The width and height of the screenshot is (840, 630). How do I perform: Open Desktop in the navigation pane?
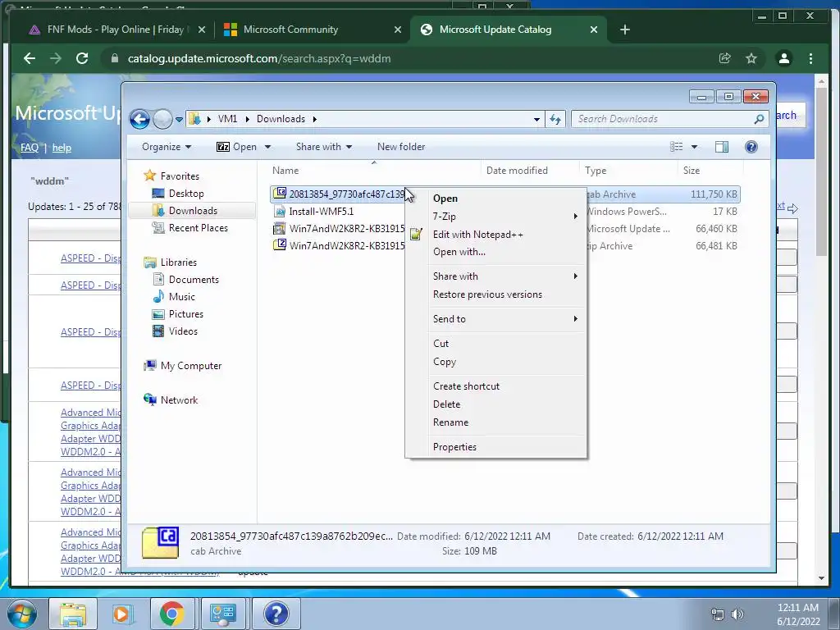[186, 194]
